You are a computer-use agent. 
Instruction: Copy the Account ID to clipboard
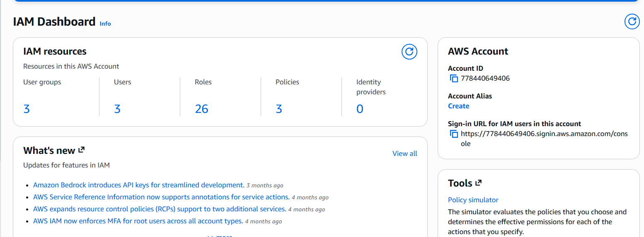pos(454,78)
